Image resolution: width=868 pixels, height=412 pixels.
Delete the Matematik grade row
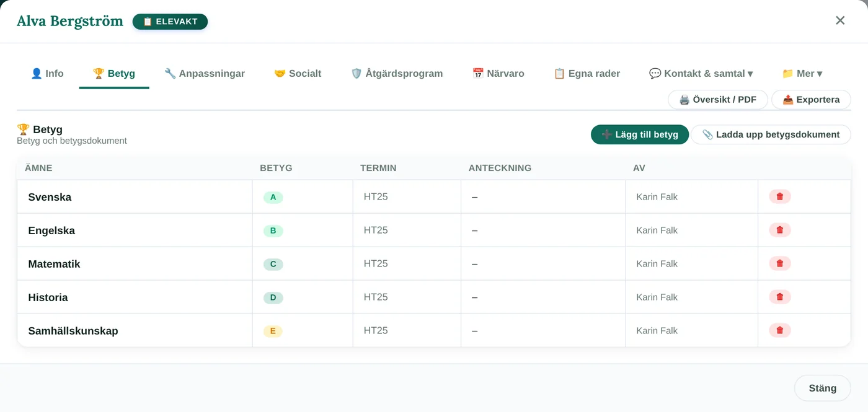(780, 263)
